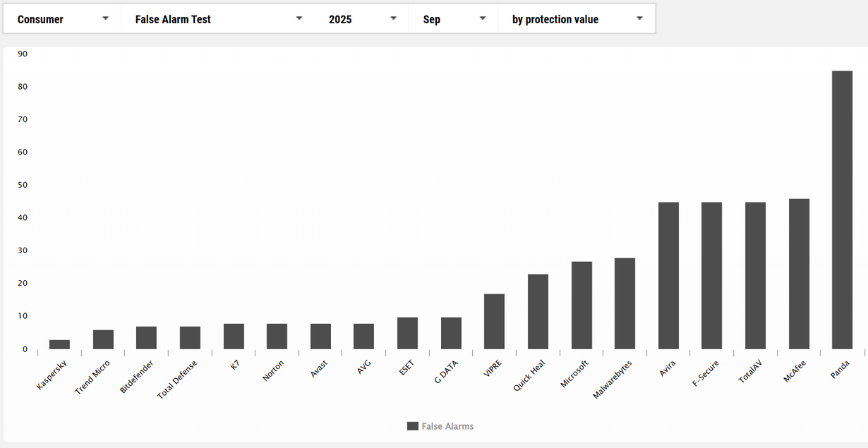Open the False Alarm Test dropdown
The height and width of the screenshot is (448, 868).
pyautogui.click(x=218, y=19)
